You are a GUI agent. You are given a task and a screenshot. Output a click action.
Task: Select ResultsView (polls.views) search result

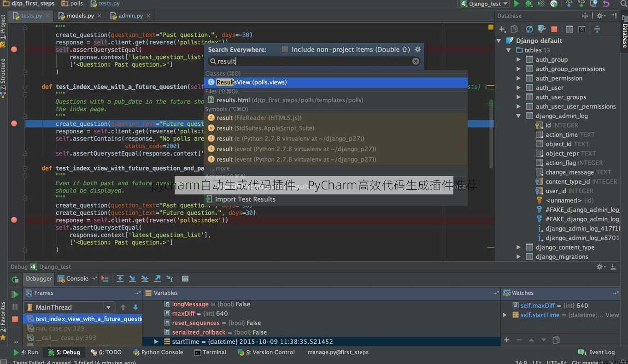pos(336,82)
